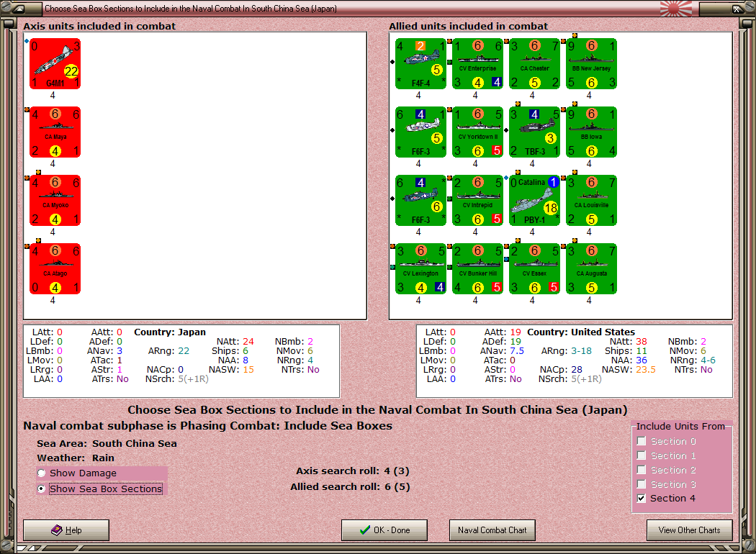
Task: Select the F6F-3 fighter in third row
Action: pos(421,201)
